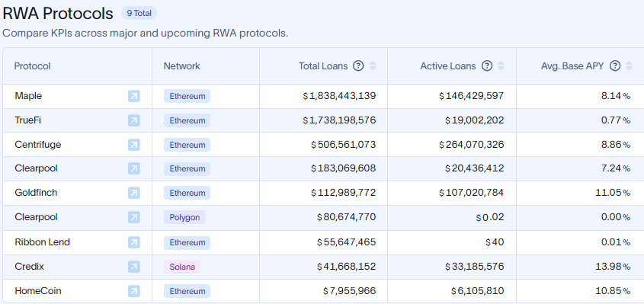Open Clearpool Polygon row link arrow icon
Viewport: 644px width, 304px height.
134,217
